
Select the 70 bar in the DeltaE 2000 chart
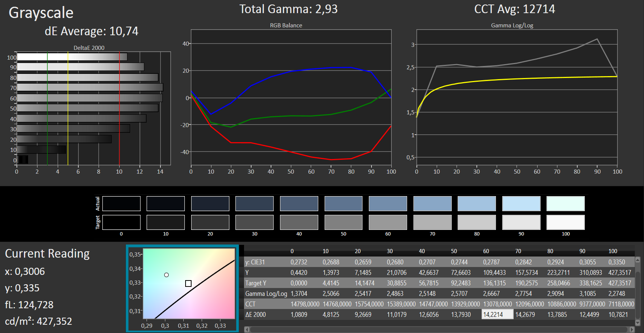90,88
